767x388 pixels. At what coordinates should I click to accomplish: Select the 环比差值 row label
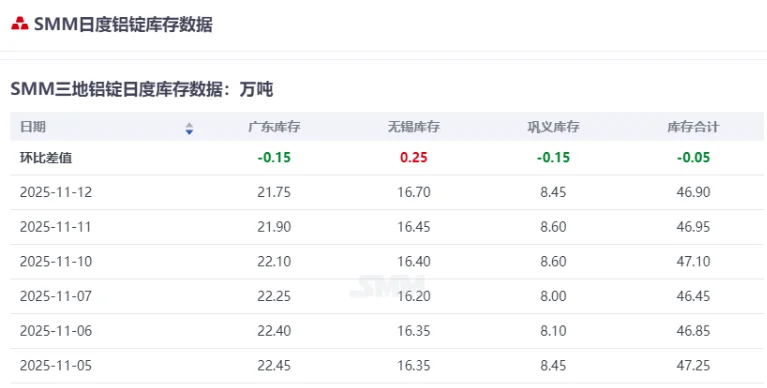(46, 158)
